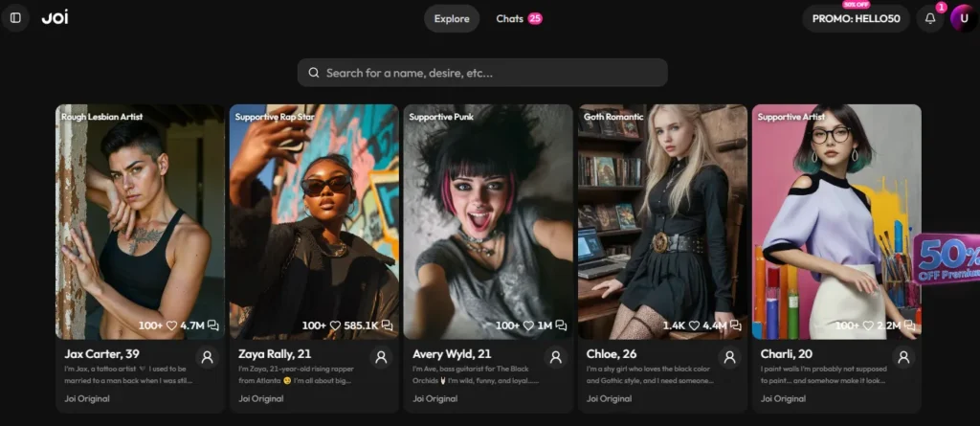View Avery Wyld's profile icon
Screen dimensions: 980x426
tap(555, 357)
